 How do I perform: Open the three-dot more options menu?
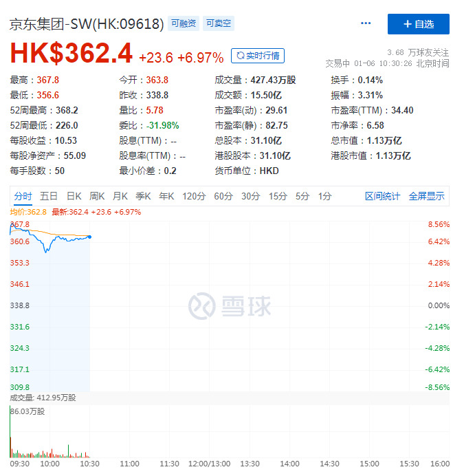(x=366, y=23)
